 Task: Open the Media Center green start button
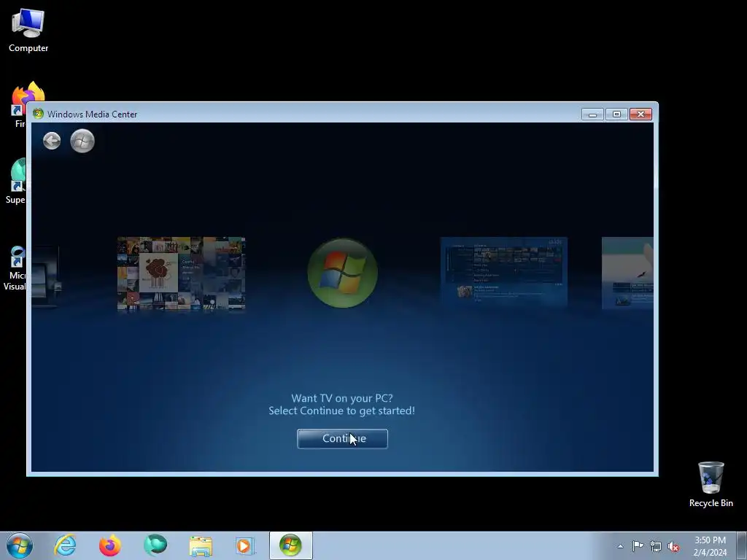[x=82, y=141]
